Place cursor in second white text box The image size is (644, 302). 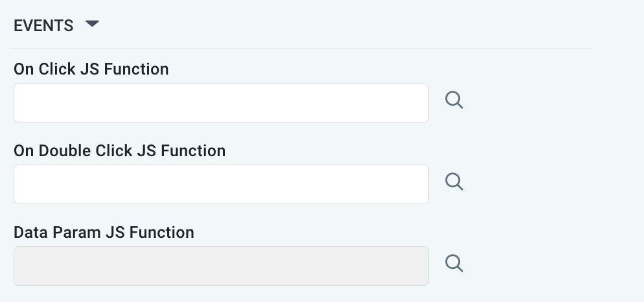pos(221,184)
